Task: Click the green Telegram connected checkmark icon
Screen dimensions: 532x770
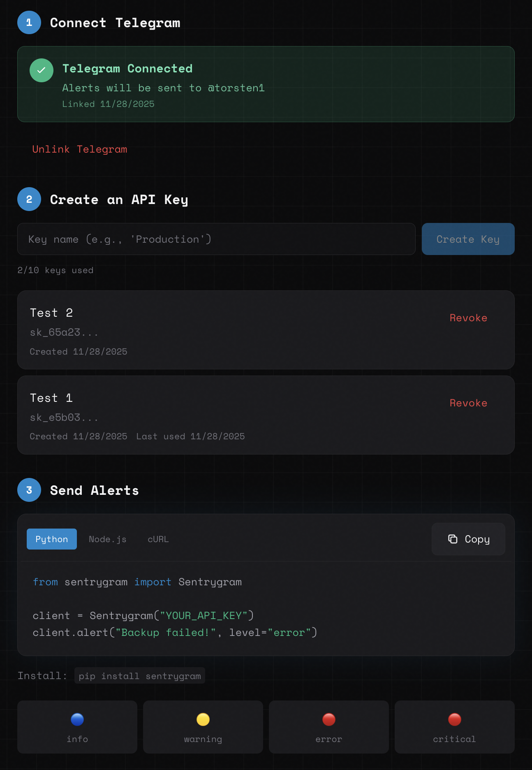Action: [41, 70]
